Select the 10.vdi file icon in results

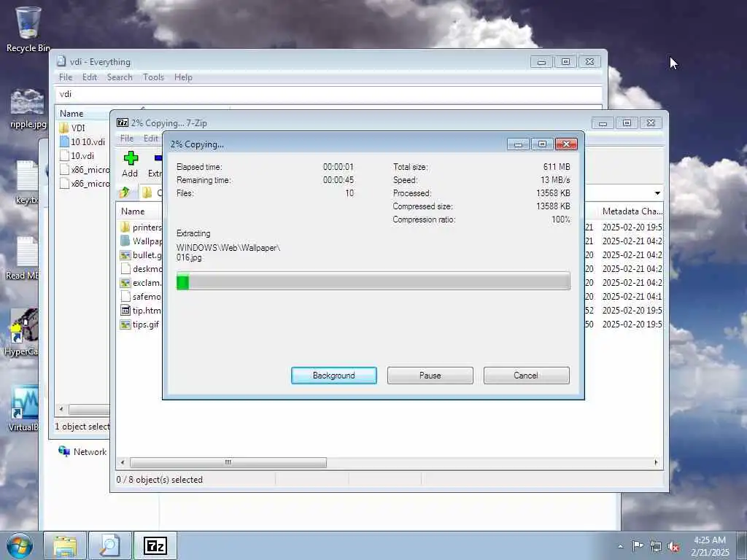point(64,156)
